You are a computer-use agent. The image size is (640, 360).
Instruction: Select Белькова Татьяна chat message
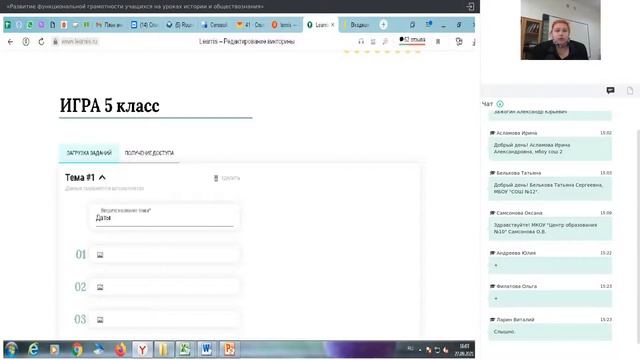(550, 189)
